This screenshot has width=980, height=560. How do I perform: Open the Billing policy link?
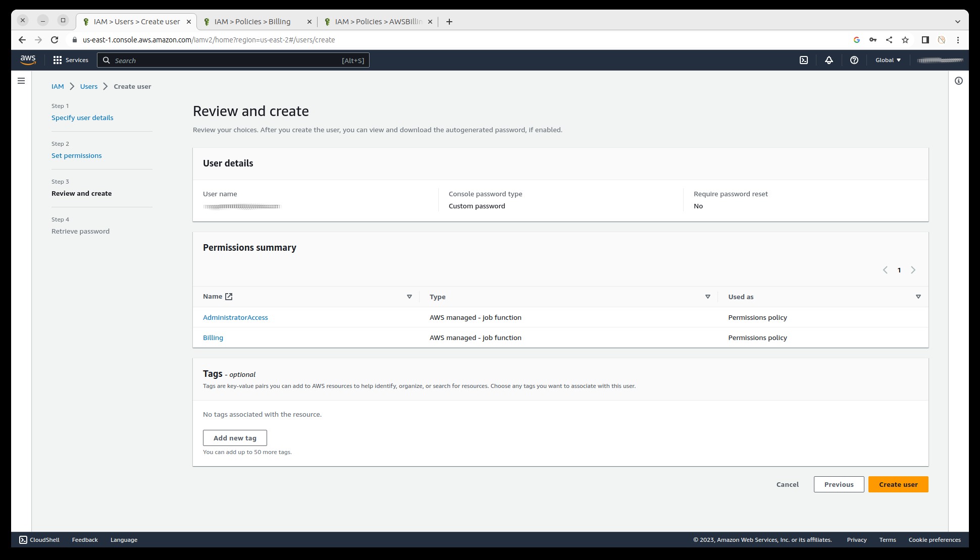(213, 338)
